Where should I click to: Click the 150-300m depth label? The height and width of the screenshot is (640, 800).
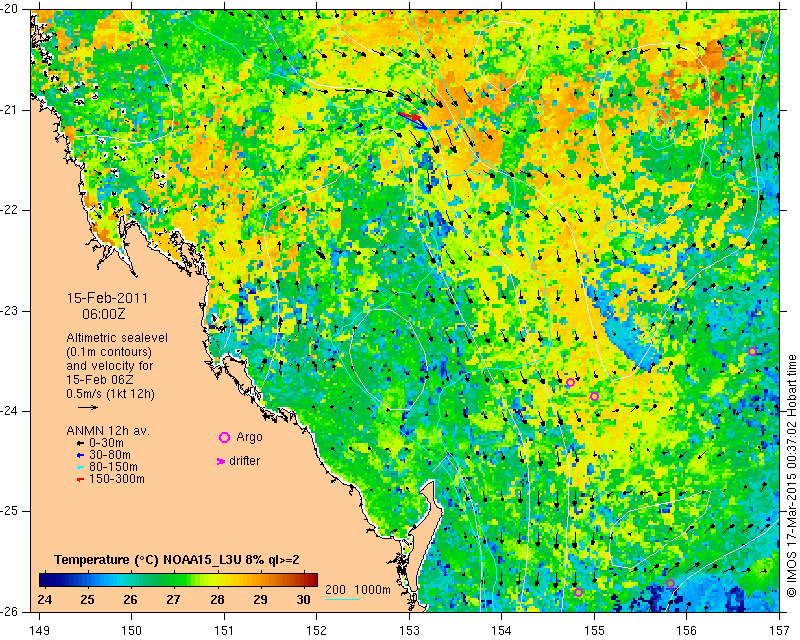117,480
